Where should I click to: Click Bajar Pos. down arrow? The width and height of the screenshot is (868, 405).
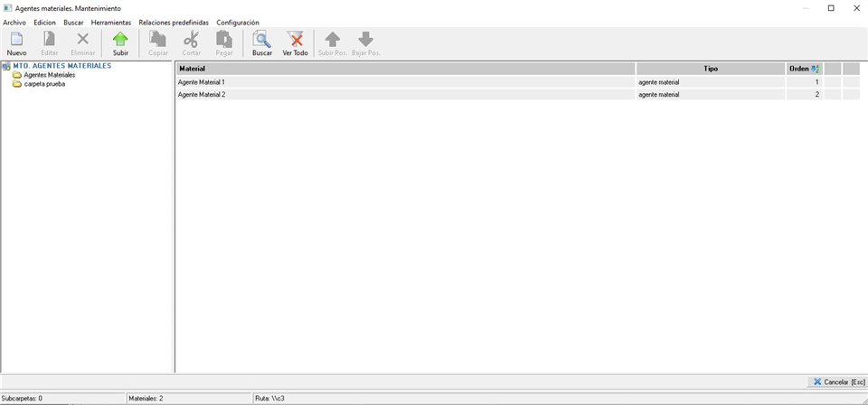(366, 39)
